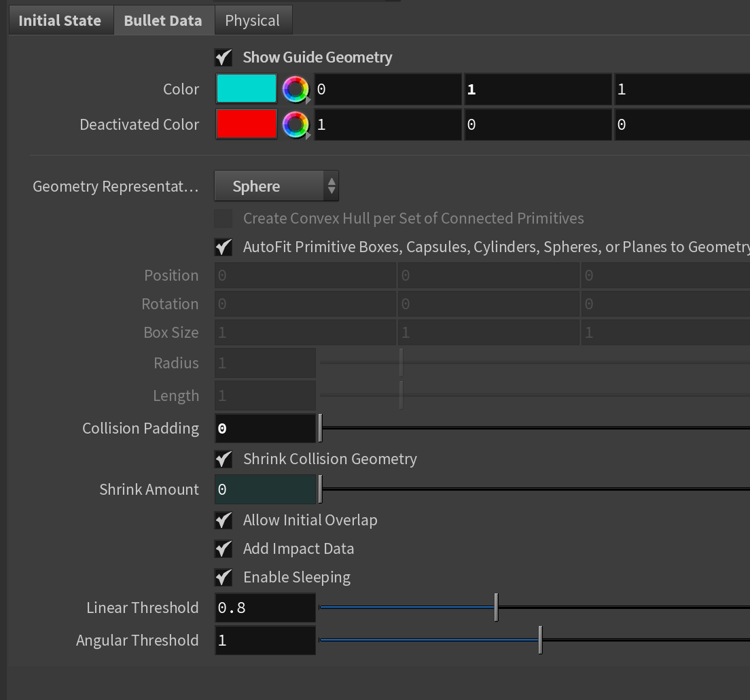Click the Linear Threshold slider handle
The image size is (750, 700).
click(x=497, y=608)
